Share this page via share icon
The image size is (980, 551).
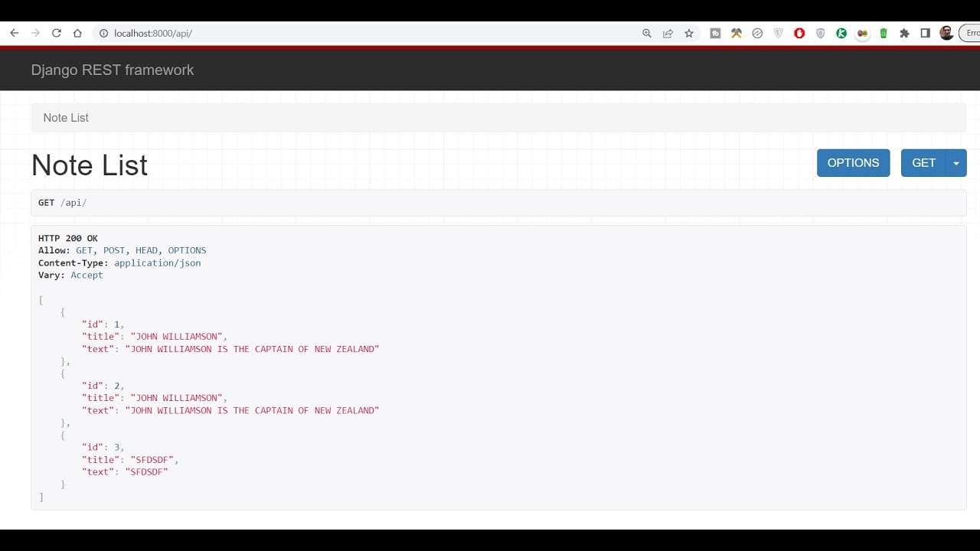coord(668,33)
